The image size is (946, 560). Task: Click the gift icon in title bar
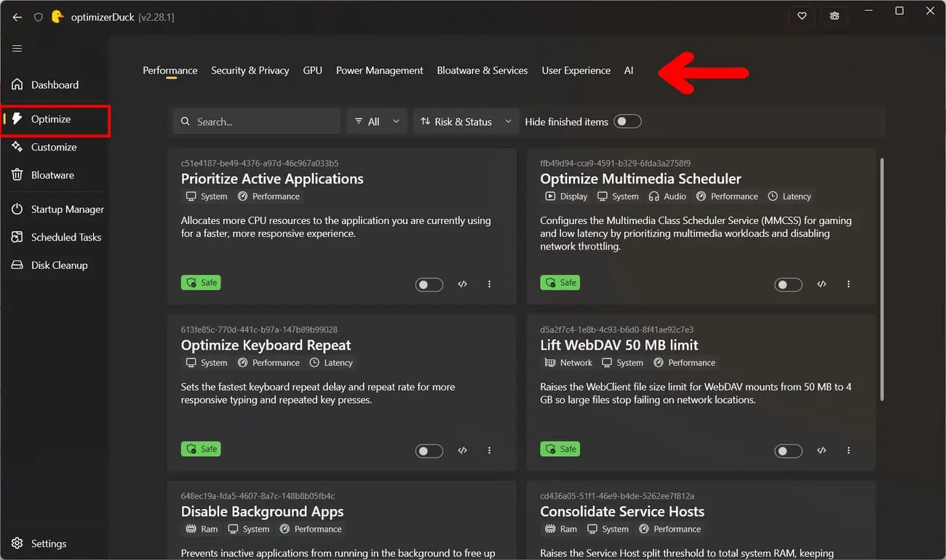click(x=835, y=16)
